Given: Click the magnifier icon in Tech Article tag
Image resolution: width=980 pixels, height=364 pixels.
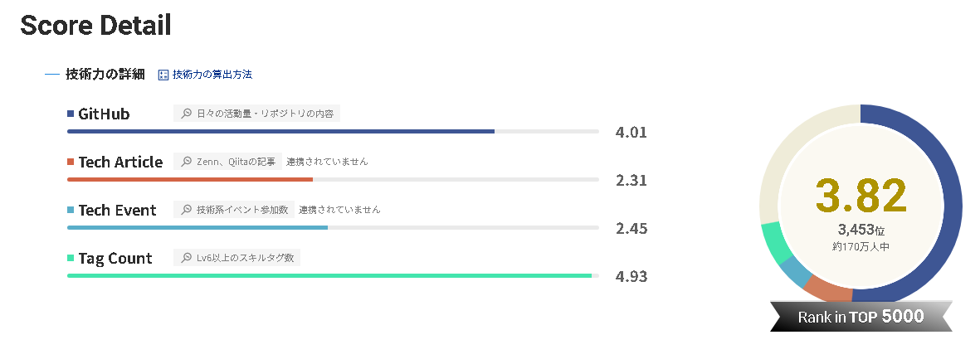Looking at the screenshot, I should click(x=187, y=162).
